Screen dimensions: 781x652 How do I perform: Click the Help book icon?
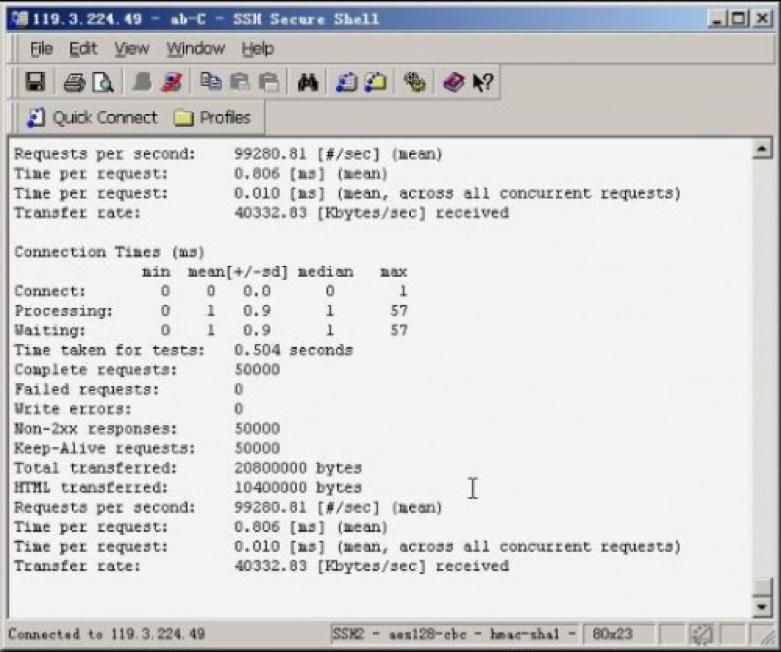pos(453,82)
